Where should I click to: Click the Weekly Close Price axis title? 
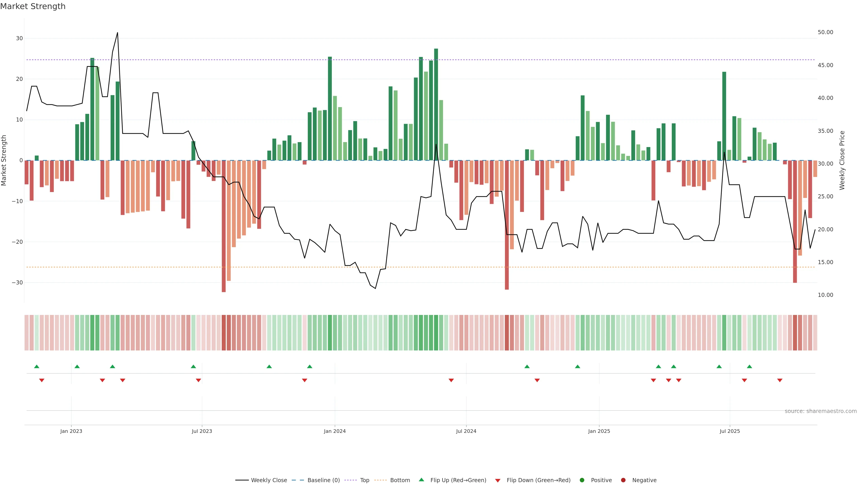coord(842,160)
